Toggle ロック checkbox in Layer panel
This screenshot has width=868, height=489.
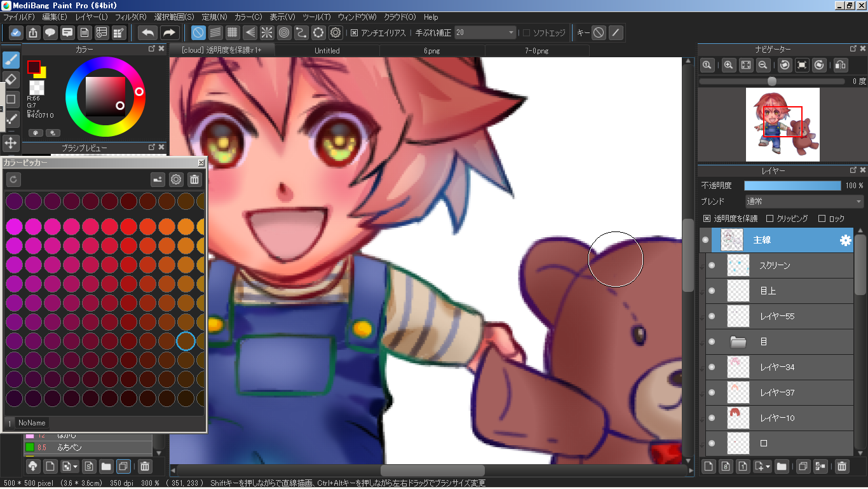822,218
